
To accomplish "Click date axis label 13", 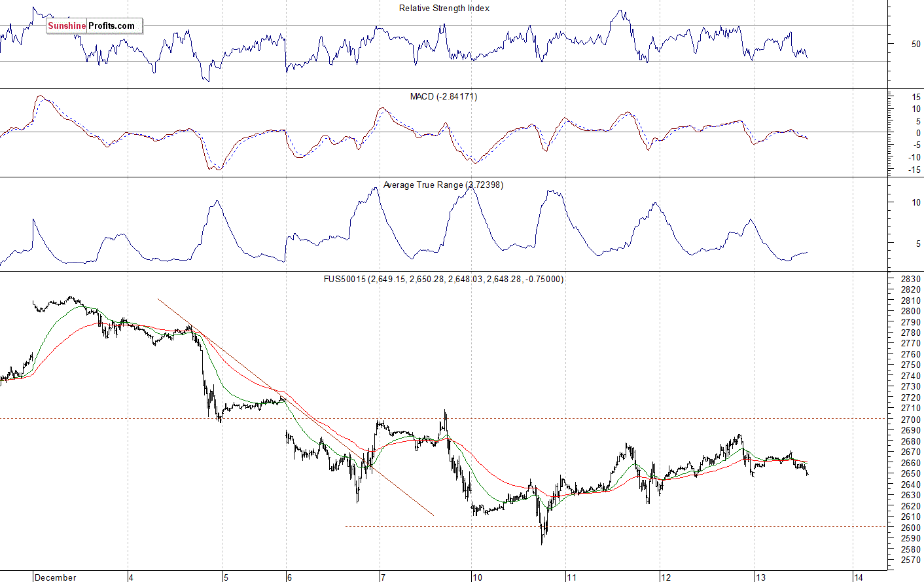I will (760, 577).
